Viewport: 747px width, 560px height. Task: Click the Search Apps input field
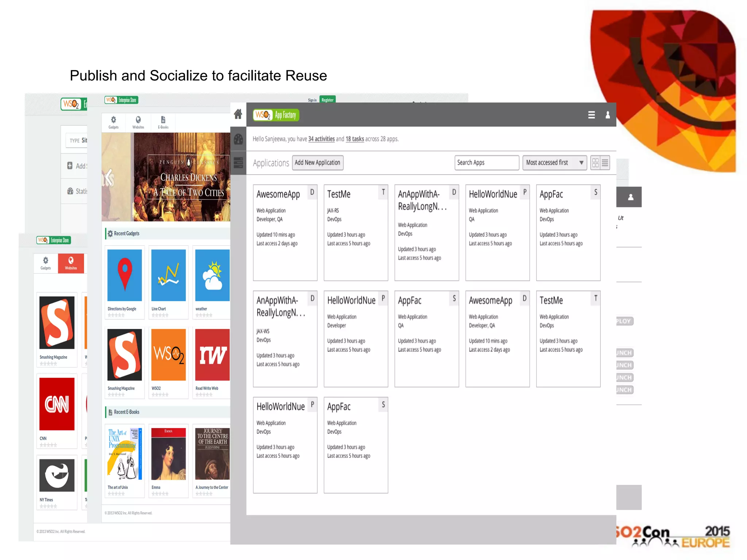point(487,163)
